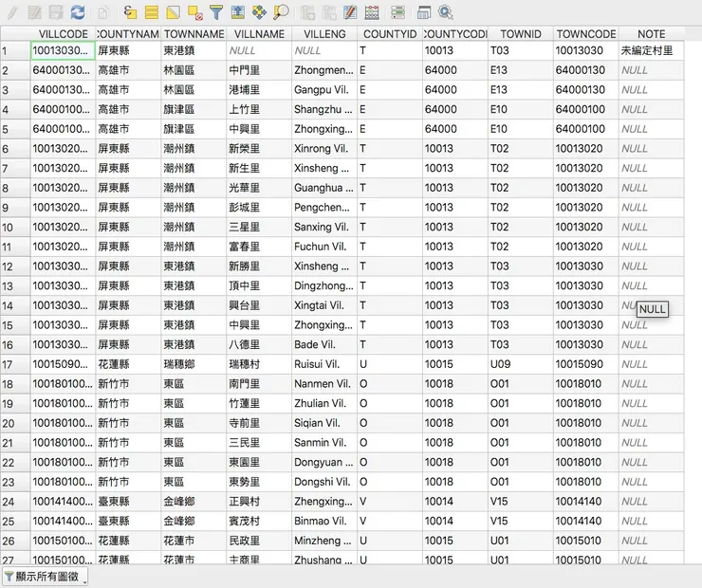
Task: Select row 20 via its row number
Action: coord(15,423)
